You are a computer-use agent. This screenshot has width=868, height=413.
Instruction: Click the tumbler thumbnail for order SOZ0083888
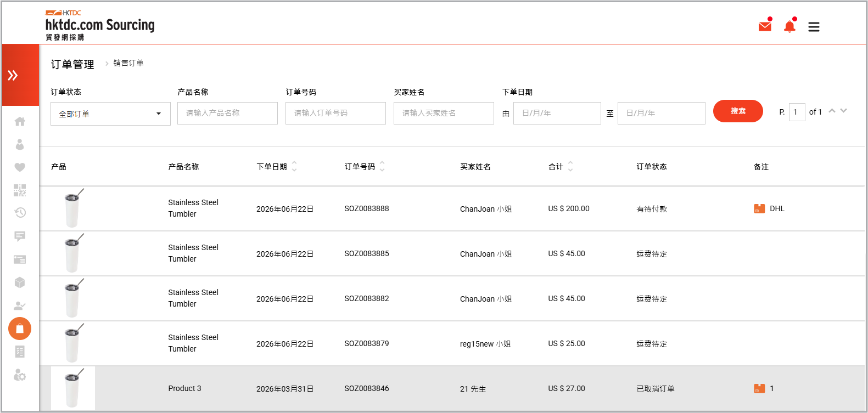[x=73, y=208]
